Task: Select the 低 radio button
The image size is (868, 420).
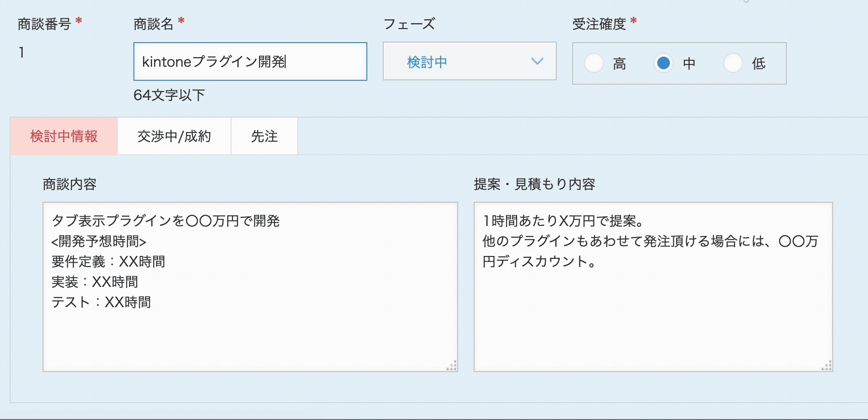Action: pos(733,63)
